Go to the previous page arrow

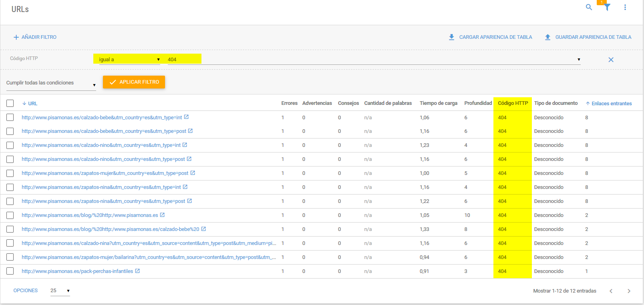point(611,291)
